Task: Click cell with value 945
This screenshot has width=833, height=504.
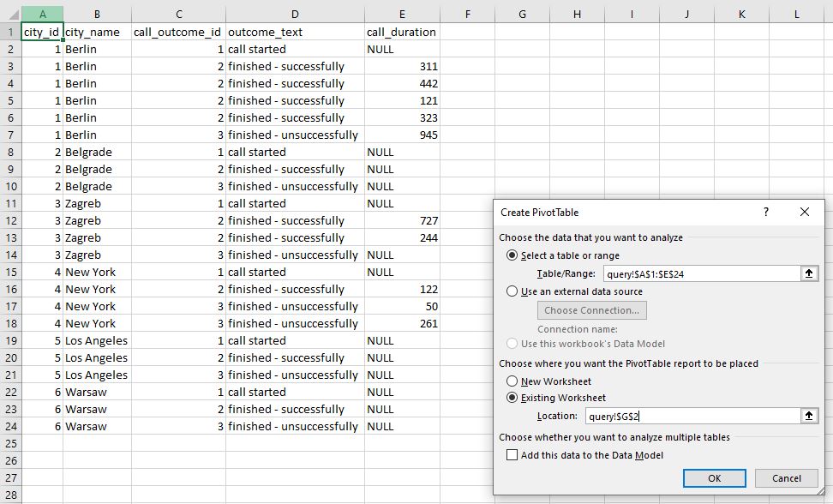Action: [401, 135]
